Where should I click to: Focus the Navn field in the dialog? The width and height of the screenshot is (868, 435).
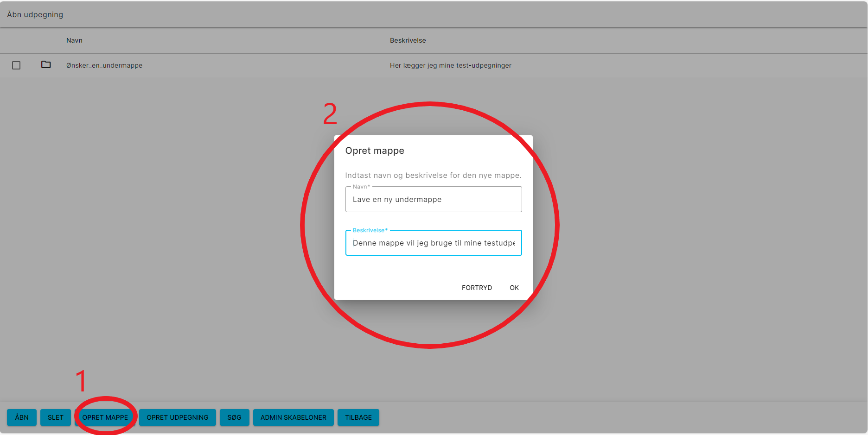coord(433,200)
